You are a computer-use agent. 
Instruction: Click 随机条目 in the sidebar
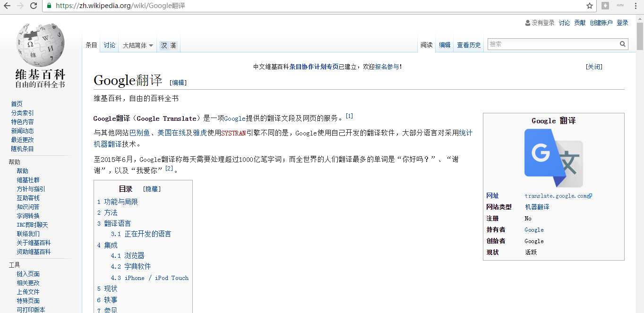coord(22,149)
